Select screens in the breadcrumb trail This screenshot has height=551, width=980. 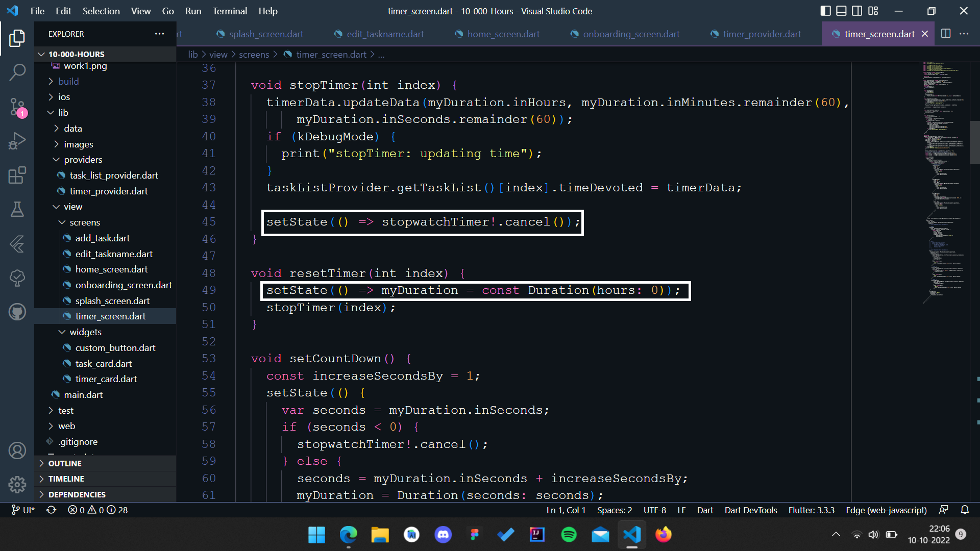tap(254, 54)
